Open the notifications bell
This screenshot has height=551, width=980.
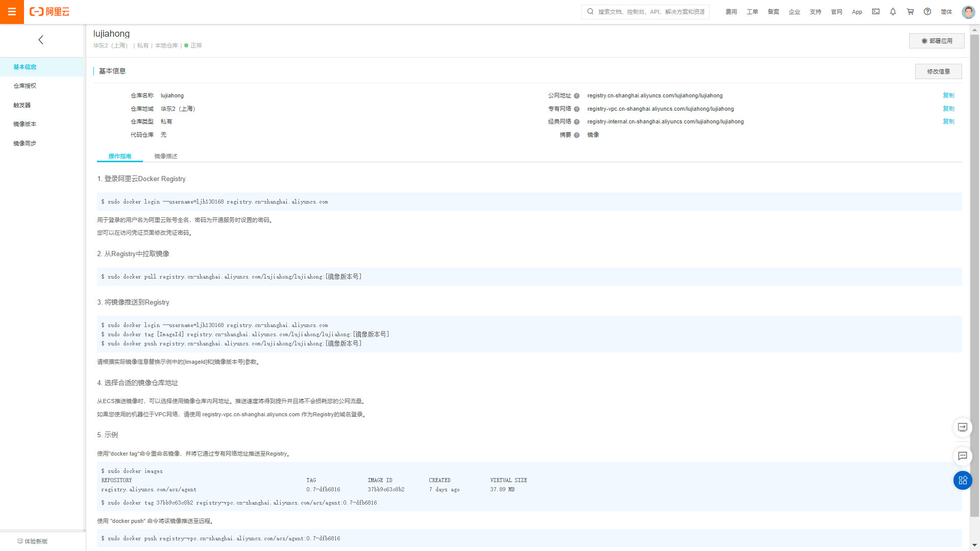(x=893, y=12)
